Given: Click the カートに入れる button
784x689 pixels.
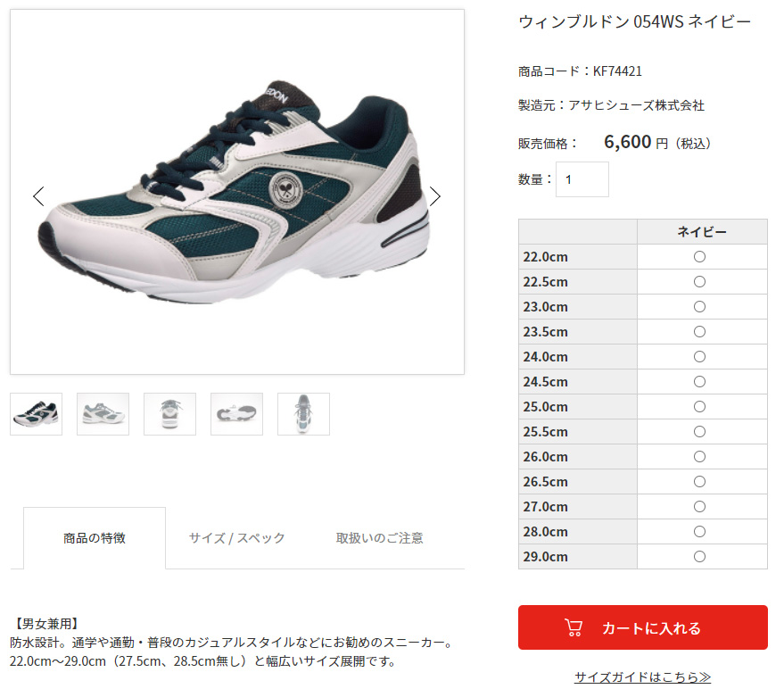Looking at the screenshot, I should [x=642, y=627].
